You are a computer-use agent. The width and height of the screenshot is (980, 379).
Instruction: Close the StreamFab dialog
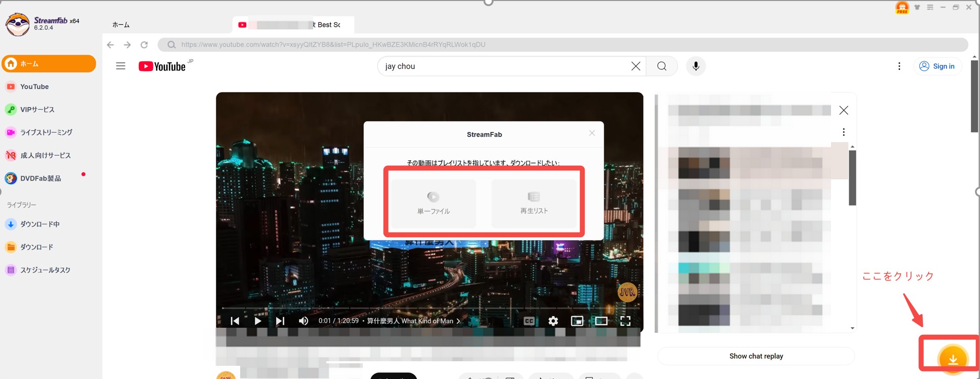(x=592, y=133)
